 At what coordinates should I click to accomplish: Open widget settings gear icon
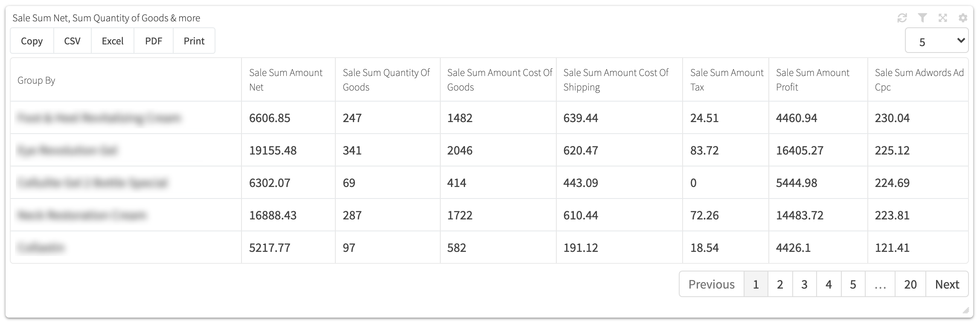tap(963, 18)
